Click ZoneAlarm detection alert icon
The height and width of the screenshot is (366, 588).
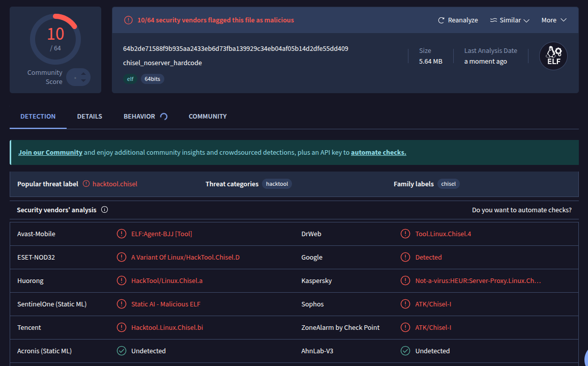(405, 327)
